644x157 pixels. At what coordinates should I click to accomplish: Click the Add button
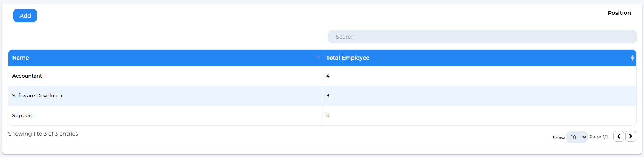tap(25, 16)
